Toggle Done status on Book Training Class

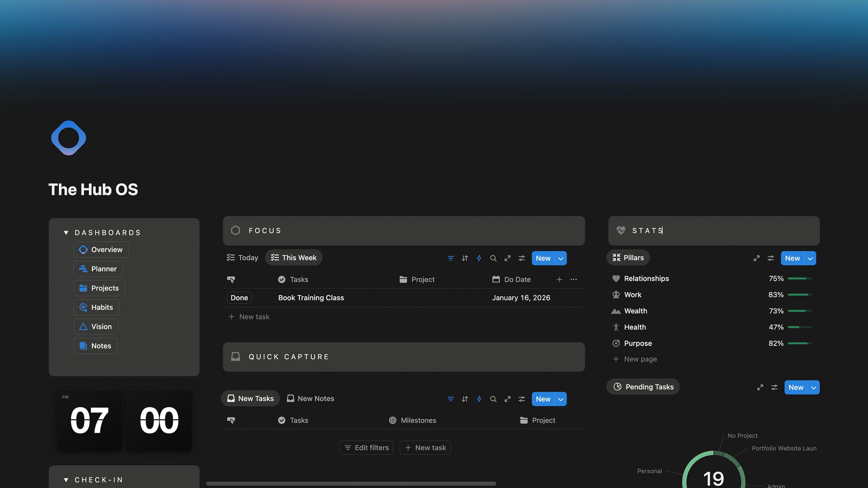(239, 297)
